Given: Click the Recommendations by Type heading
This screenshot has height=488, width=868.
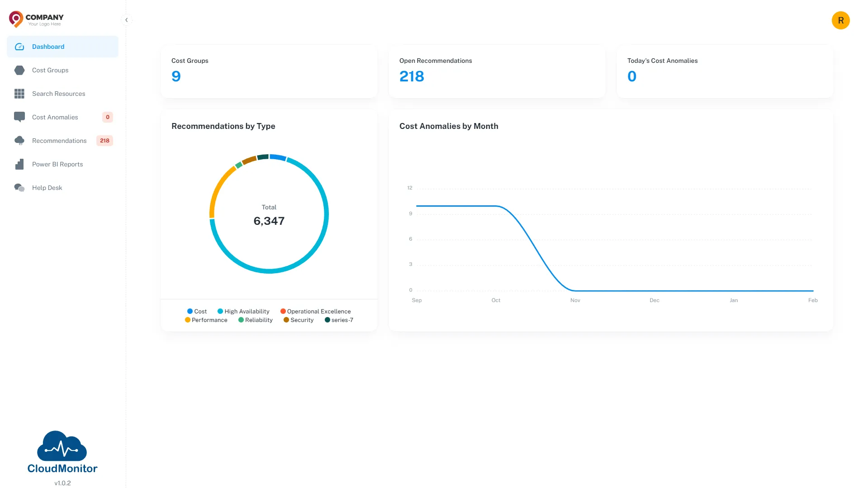Looking at the screenshot, I should pos(223,126).
